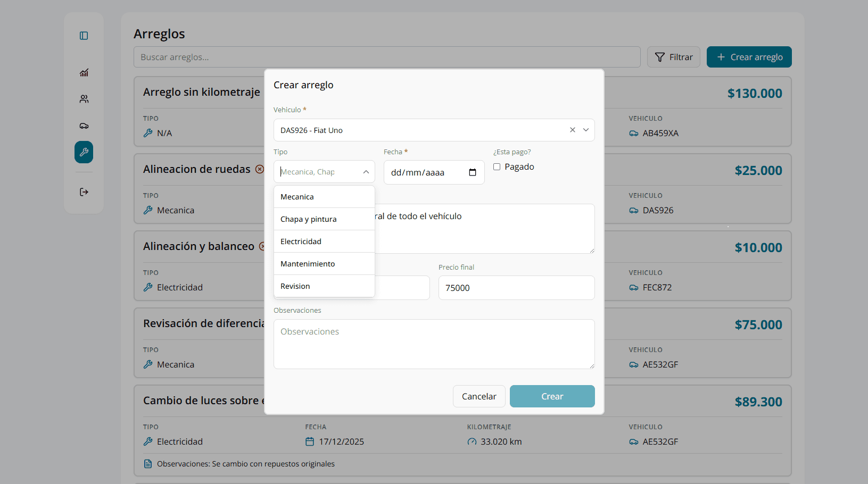This screenshot has height=484, width=868.
Task: Pick Electricidad in the Tipo list
Action: [x=324, y=241]
